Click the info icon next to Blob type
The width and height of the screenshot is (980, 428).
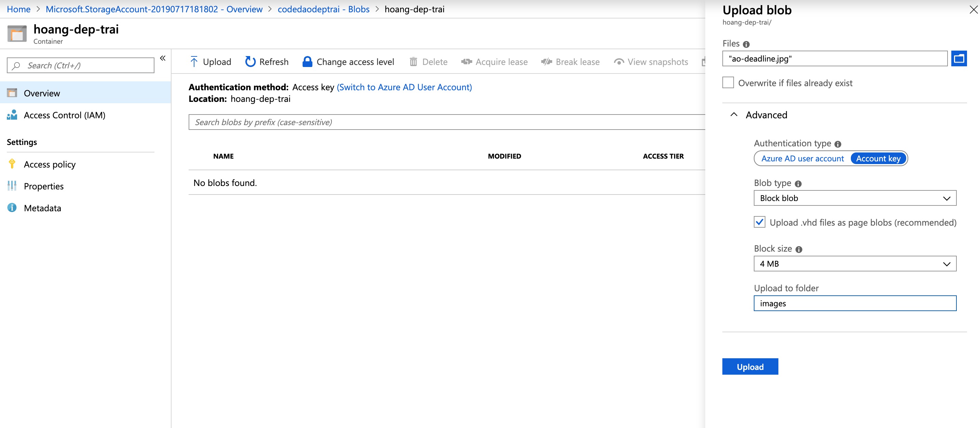click(798, 184)
